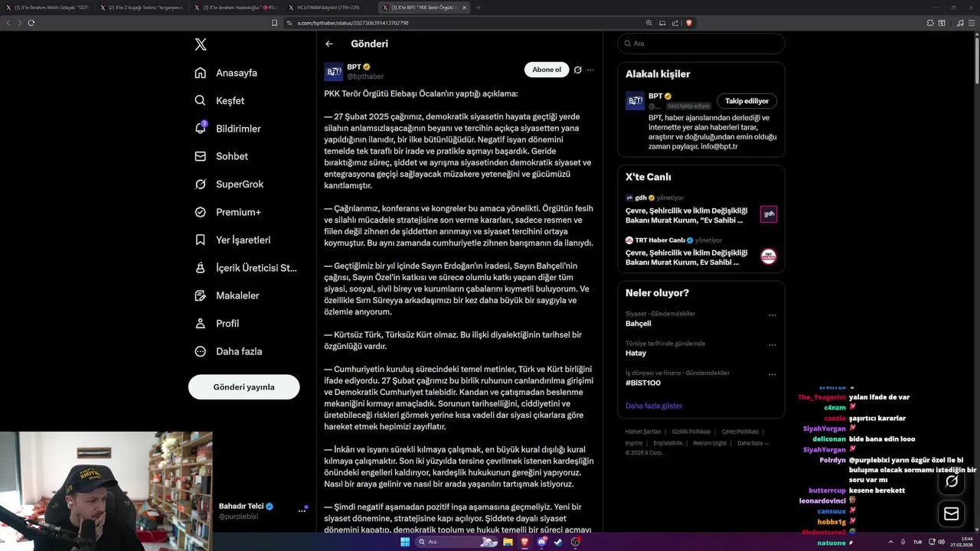Click the Yer İşaretleri bookmark icon
The image size is (980, 551).
pyautogui.click(x=201, y=240)
